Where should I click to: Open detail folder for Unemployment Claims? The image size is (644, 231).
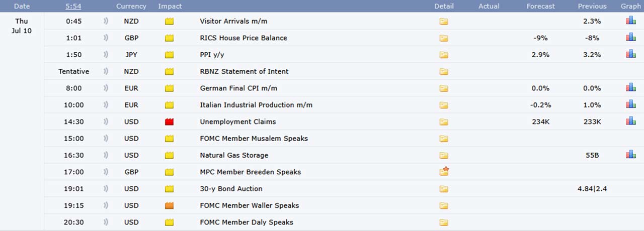pyautogui.click(x=443, y=122)
